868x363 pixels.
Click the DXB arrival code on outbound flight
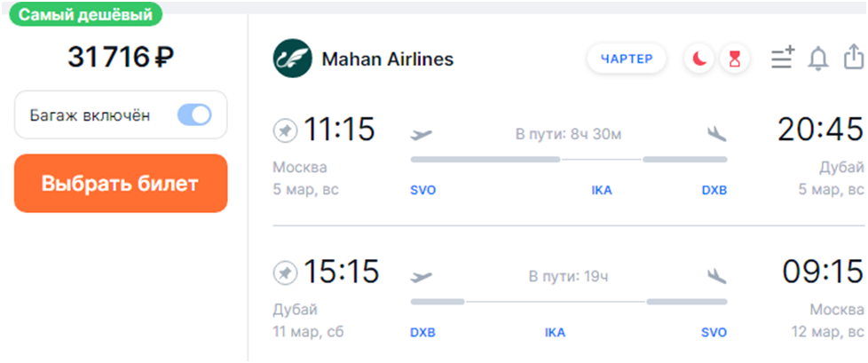(714, 191)
